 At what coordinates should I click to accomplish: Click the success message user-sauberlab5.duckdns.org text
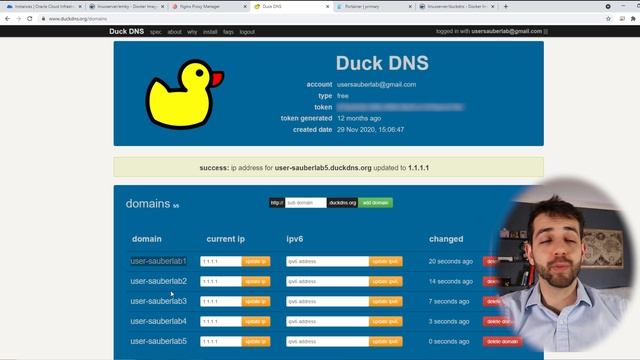point(323,168)
